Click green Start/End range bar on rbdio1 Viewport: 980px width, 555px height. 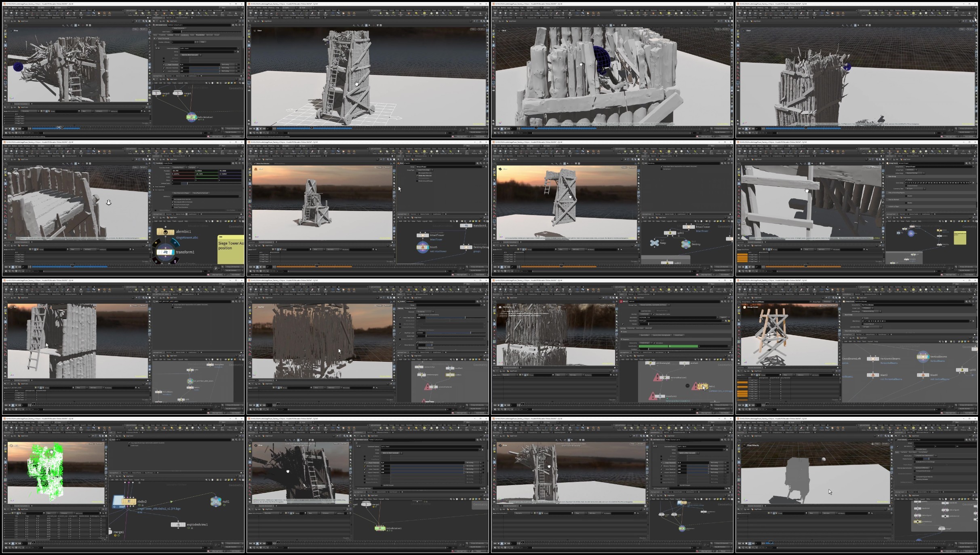tap(668, 346)
